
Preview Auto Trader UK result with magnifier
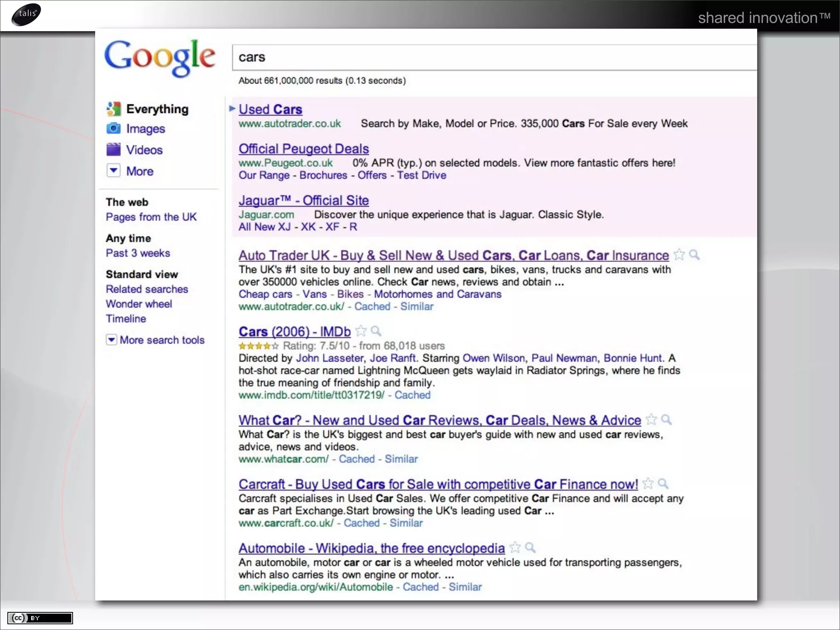point(694,255)
